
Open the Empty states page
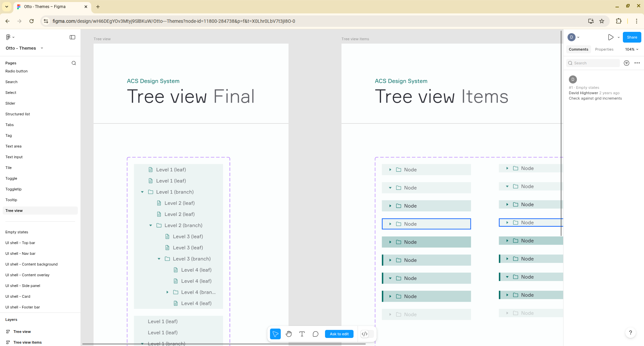17,232
